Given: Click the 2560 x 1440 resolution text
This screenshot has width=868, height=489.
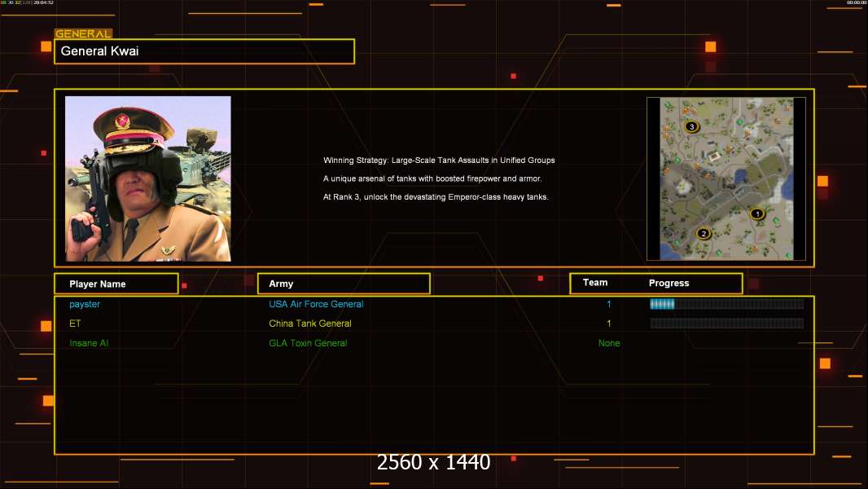Looking at the screenshot, I should 433,462.
